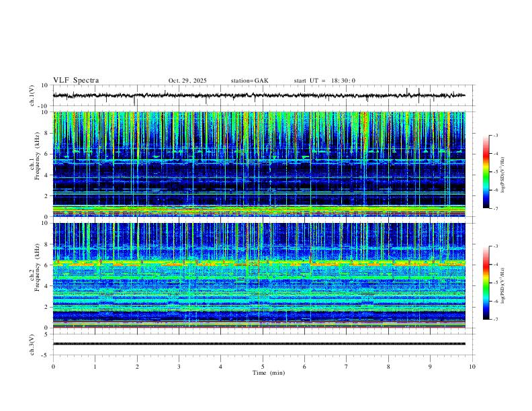532x411 pixels.
Task: Click the "ch.3(V)" axis label
Action: pos(32,345)
